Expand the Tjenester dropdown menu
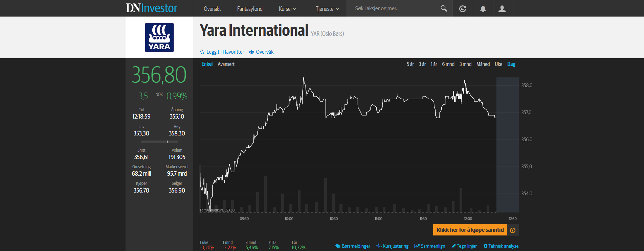 tap(327, 9)
